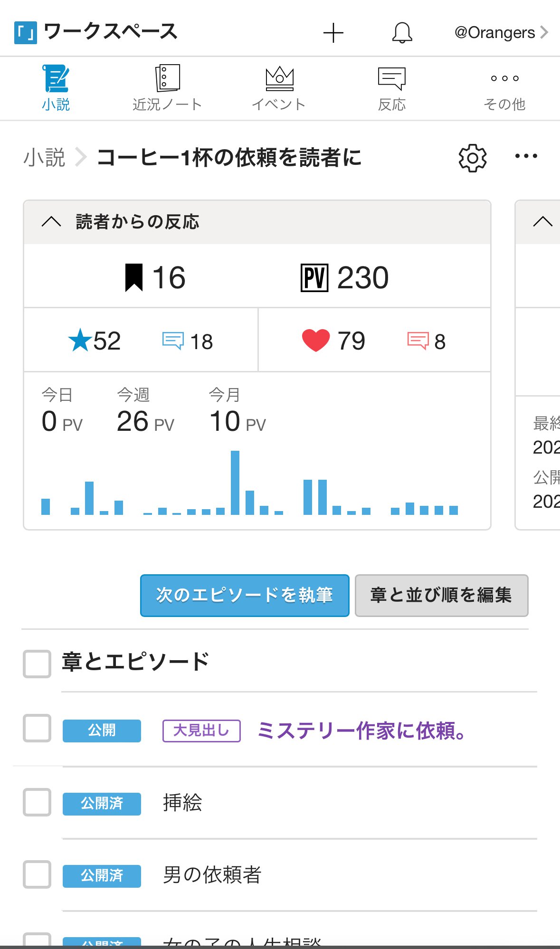
Task: Click the red heart icon
Action: (315, 341)
